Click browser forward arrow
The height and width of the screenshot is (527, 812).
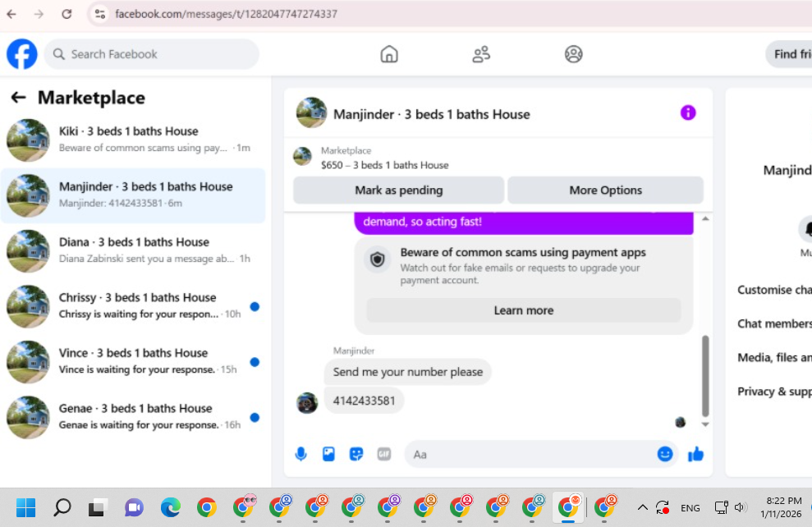tap(39, 14)
